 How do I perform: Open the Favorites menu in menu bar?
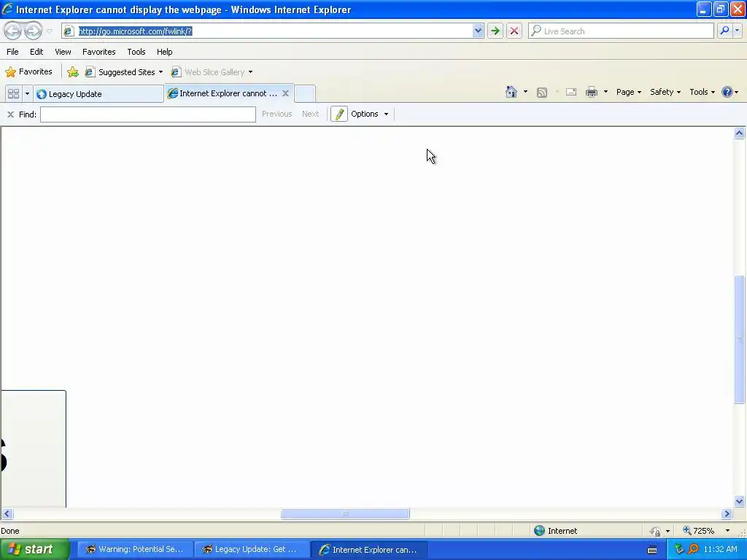pyautogui.click(x=98, y=52)
